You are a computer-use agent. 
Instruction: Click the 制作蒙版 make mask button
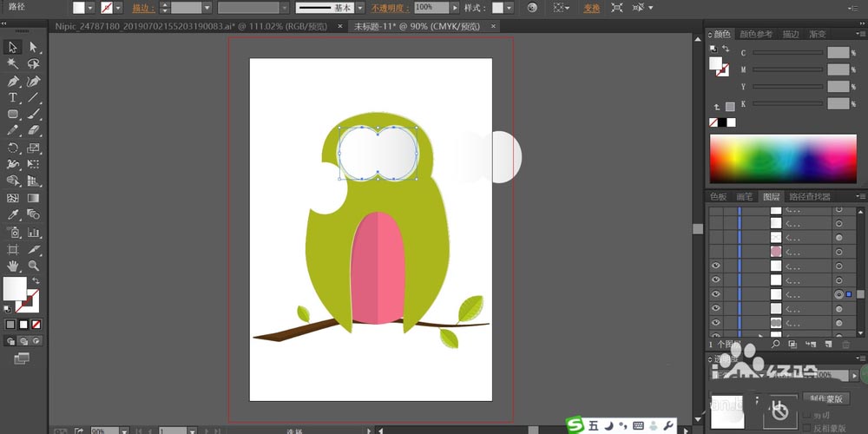826,398
